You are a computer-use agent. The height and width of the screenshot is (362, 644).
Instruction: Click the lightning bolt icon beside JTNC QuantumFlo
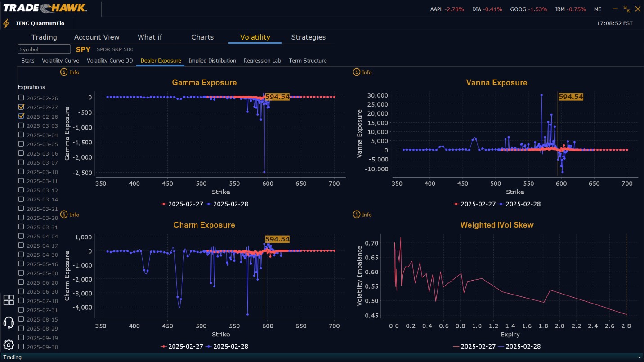[x=6, y=23]
